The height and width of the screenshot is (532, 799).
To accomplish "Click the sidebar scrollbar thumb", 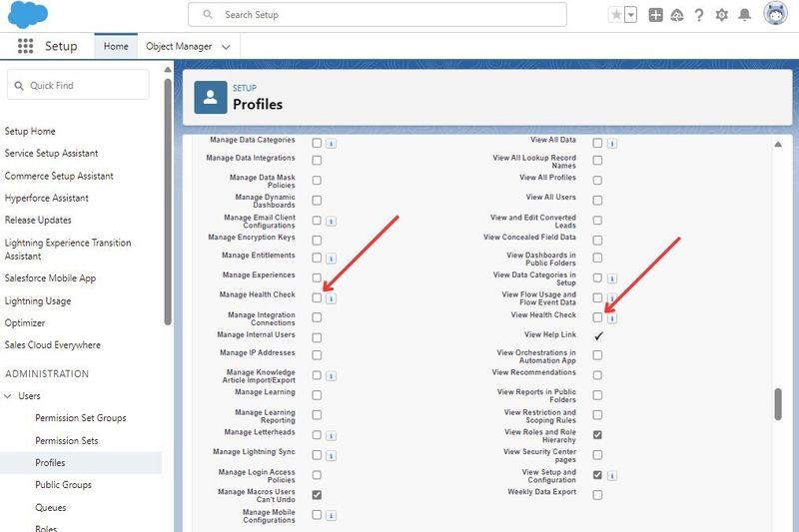I will [168, 202].
